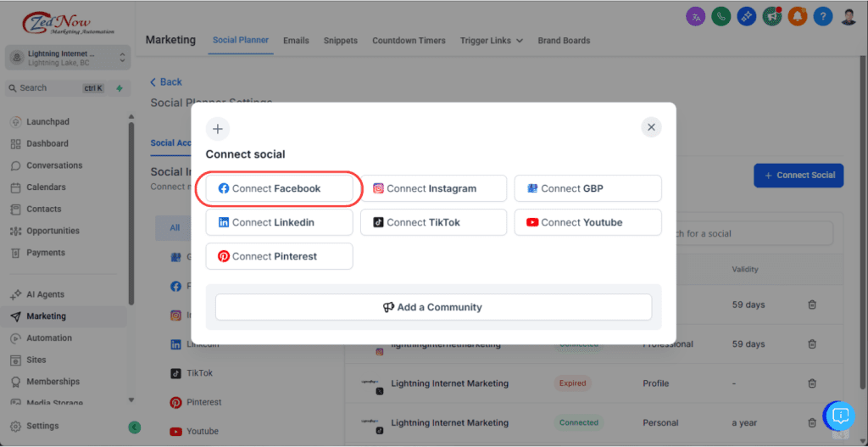Click the Connect Facebook button
Screen dimensions: 868x447
[x=279, y=188]
